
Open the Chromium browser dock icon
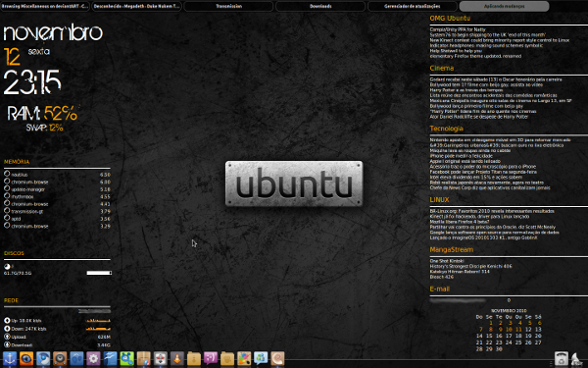point(43,358)
